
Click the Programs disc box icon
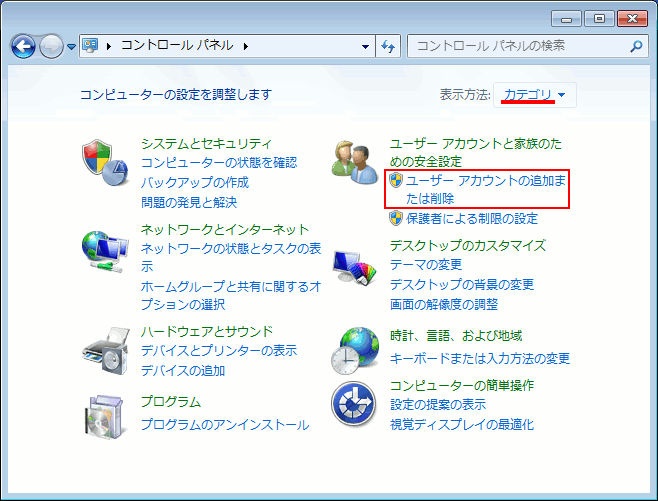pos(104,414)
